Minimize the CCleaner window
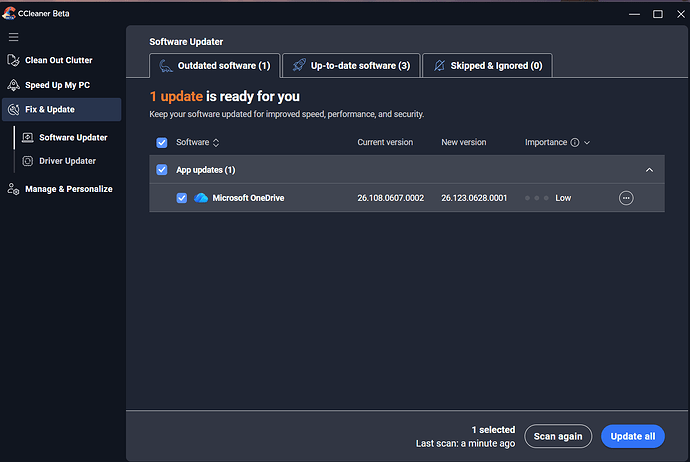The height and width of the screenshot is (462, 690). pos(634,14)
